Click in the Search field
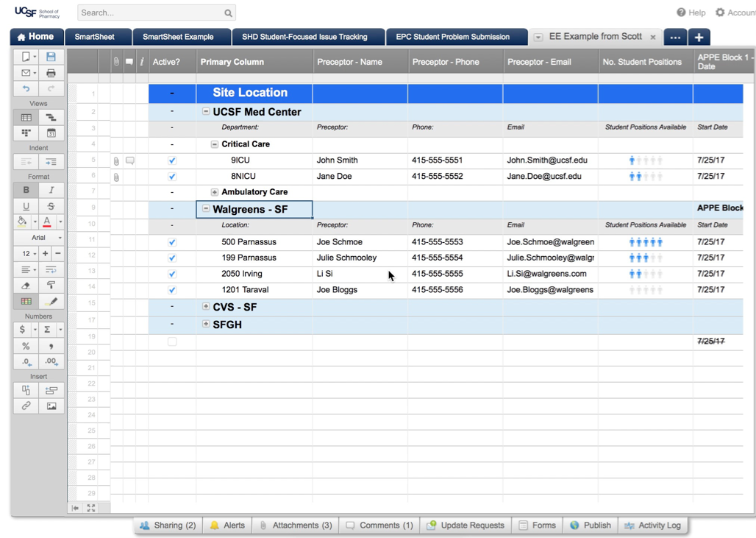This screenshot has width=756, height=538. 151,13
